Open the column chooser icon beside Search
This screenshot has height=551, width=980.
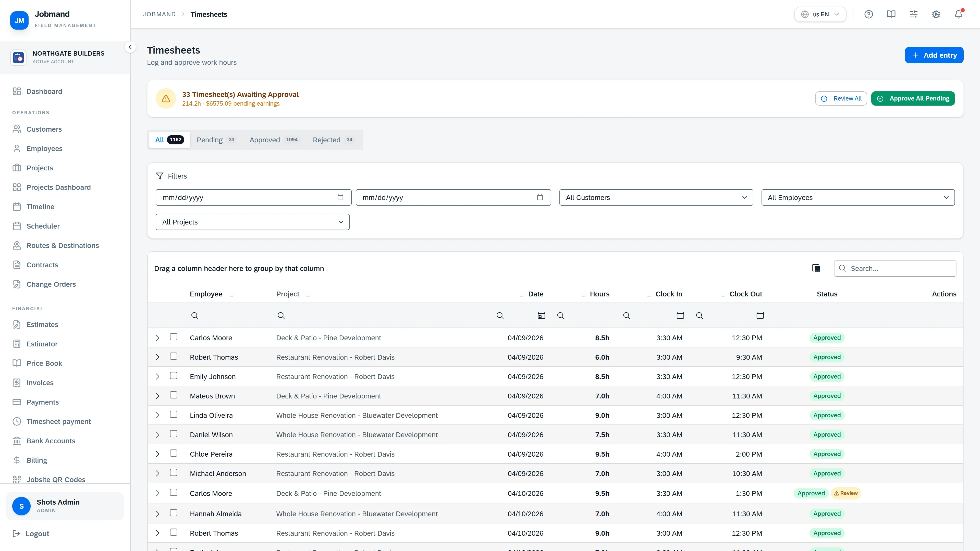pyautogui.click(x=816, y=268)
